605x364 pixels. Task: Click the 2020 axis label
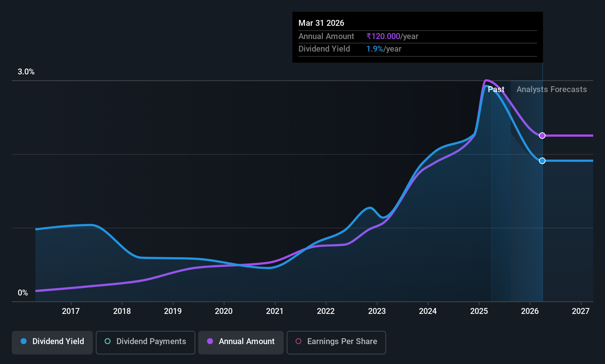pos(224,311)
